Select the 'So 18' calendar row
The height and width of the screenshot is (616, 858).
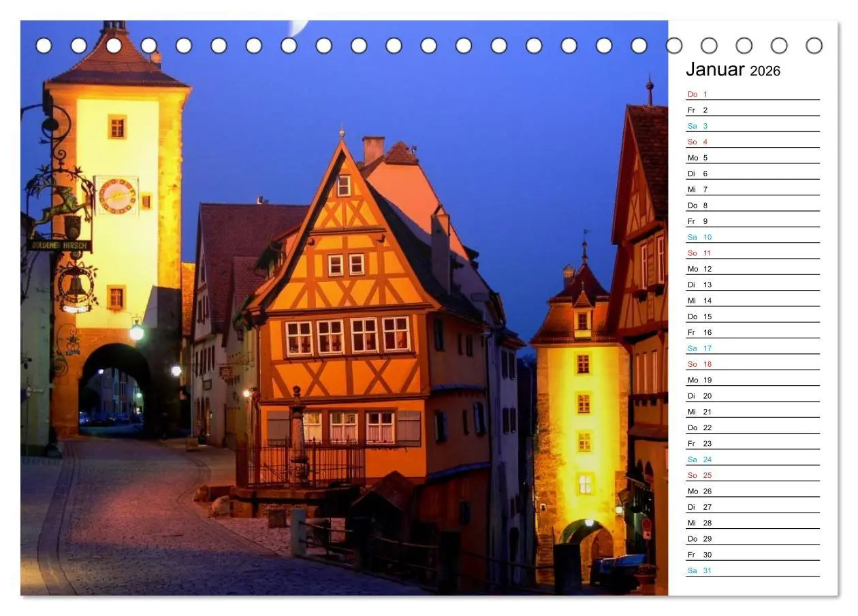click(752, 364)
